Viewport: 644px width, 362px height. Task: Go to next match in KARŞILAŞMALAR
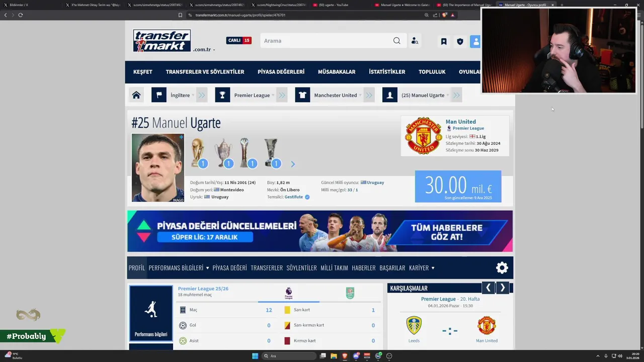(502, 288)
